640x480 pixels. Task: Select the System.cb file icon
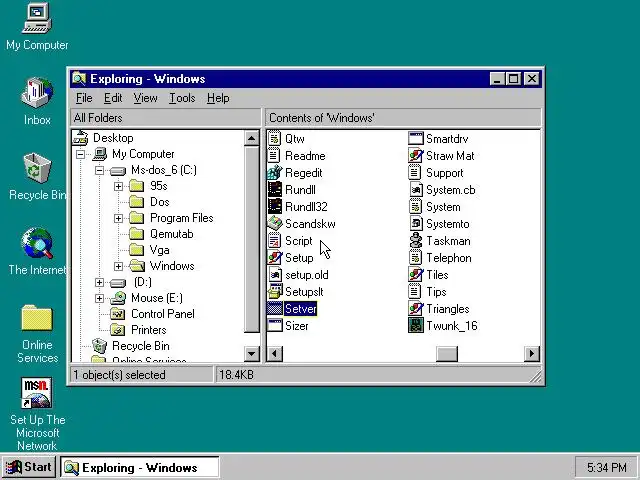point(416,190)
